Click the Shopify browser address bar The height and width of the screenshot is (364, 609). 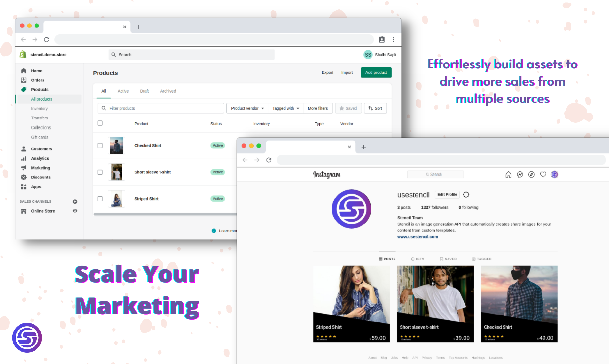[x=214, y=40]
